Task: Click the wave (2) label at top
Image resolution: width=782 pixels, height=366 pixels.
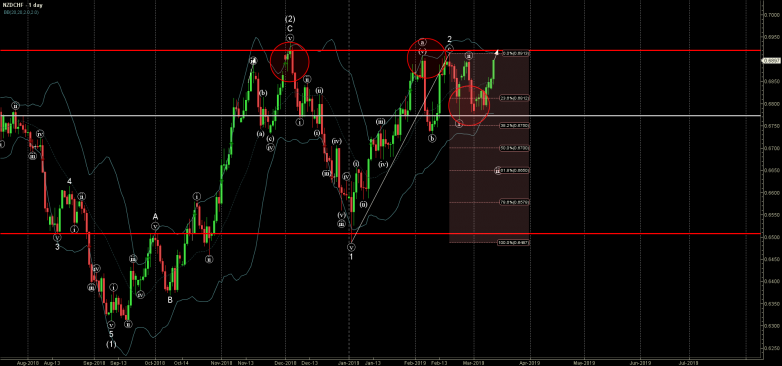Action: tap(290, 19)
